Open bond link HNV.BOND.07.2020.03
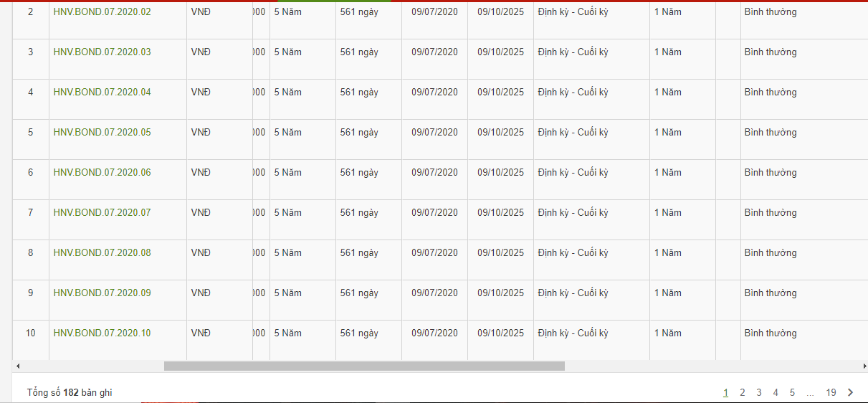 102,52
